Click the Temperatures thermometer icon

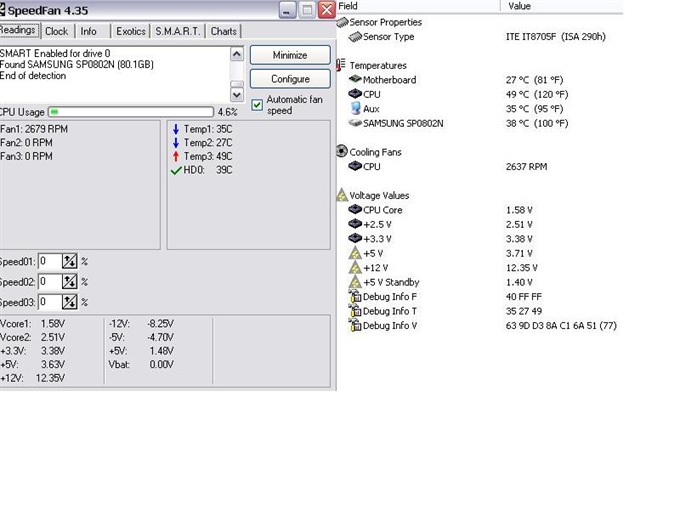342,65
